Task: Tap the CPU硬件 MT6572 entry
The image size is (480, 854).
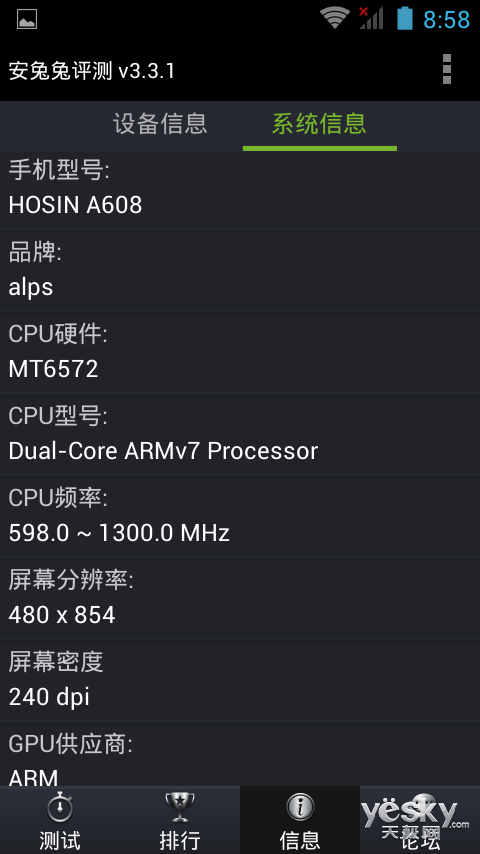Action: coord(240,353)
